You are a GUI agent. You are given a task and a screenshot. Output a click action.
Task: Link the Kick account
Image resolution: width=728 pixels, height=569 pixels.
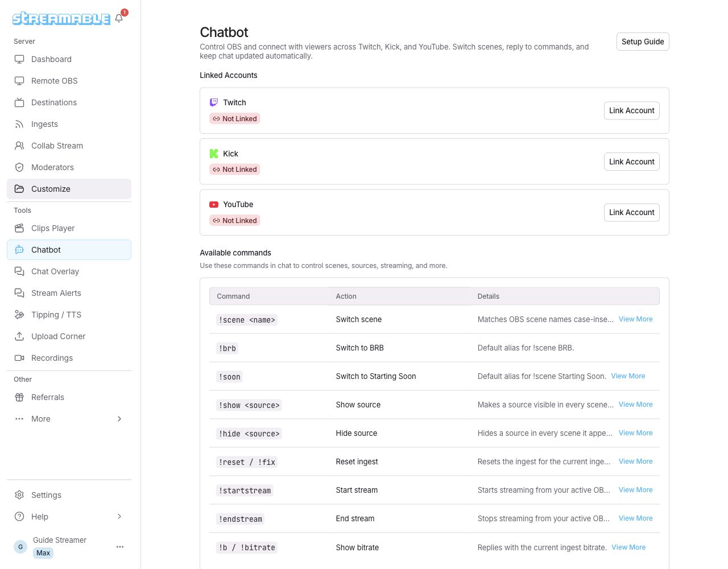click(x=632, y=162)
